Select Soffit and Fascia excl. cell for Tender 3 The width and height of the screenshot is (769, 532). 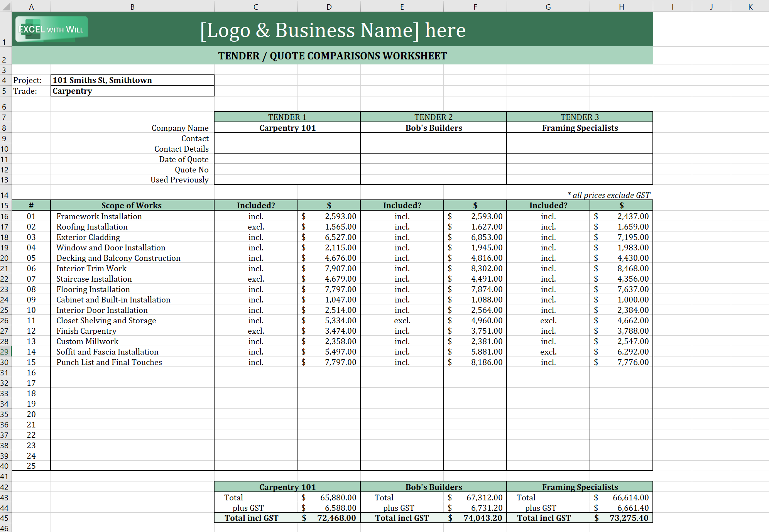tap(548, 352)
